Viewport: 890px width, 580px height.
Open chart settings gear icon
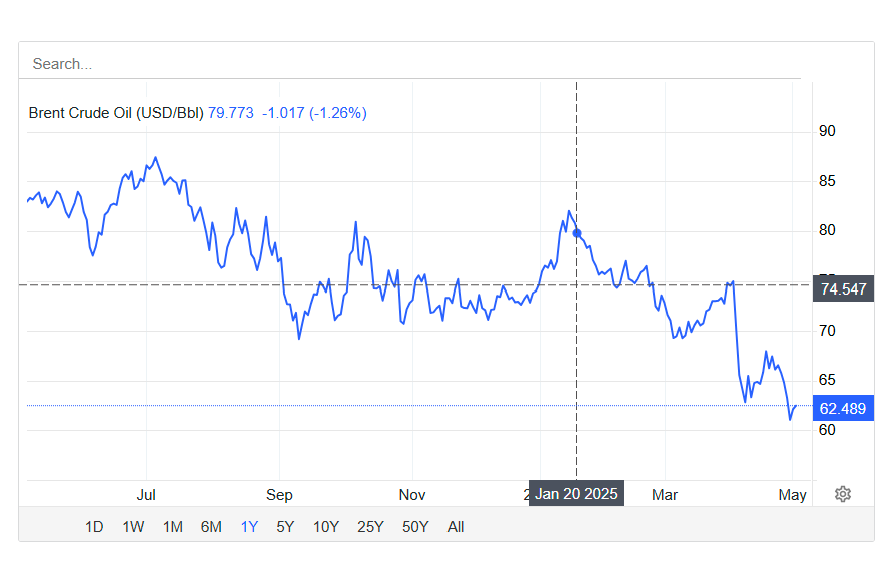(843, 494)
